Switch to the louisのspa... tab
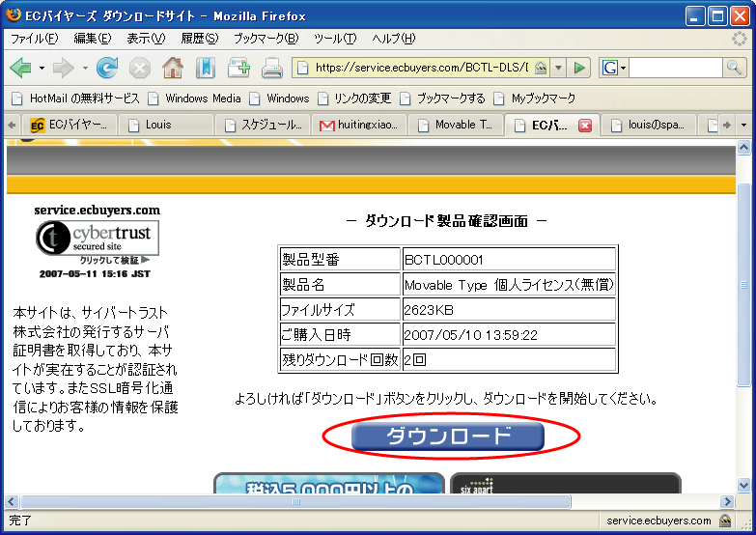The height and width of the screenshot is (535, 756). (x=649, y=126)
